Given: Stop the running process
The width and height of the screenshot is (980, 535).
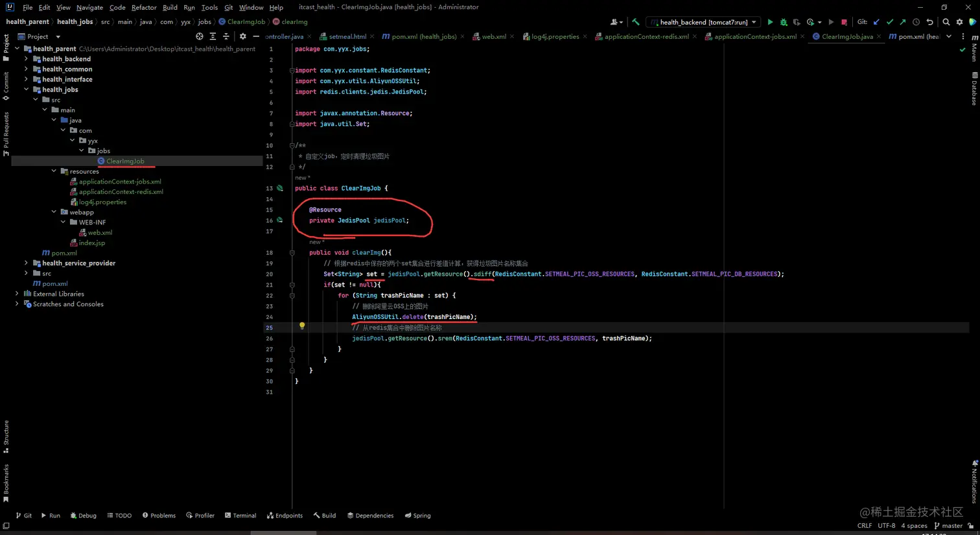Looking at the screenshot, I should point(844,22).
